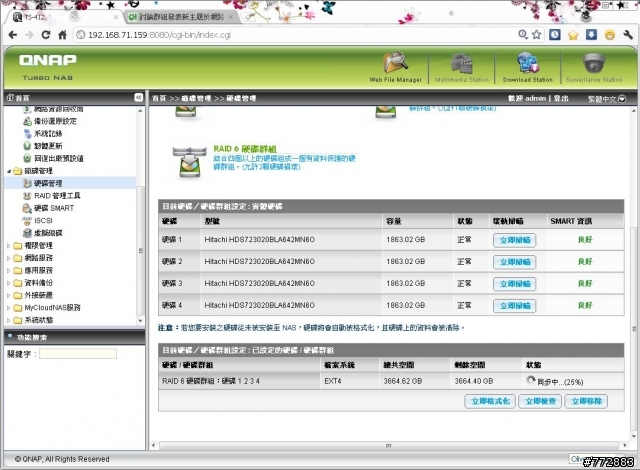
Task: Click the main panel vertical scrollbar
Action: pos(634,328)
